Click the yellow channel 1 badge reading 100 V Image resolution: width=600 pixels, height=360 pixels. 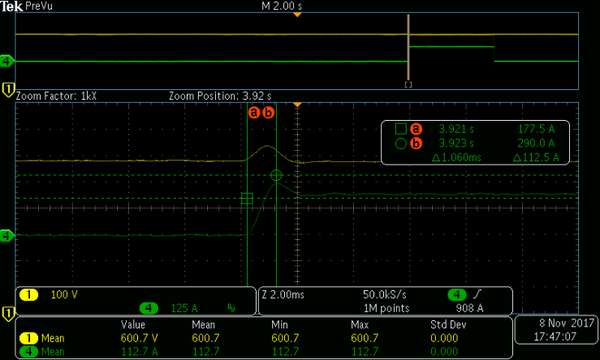(x=29, y=295)
